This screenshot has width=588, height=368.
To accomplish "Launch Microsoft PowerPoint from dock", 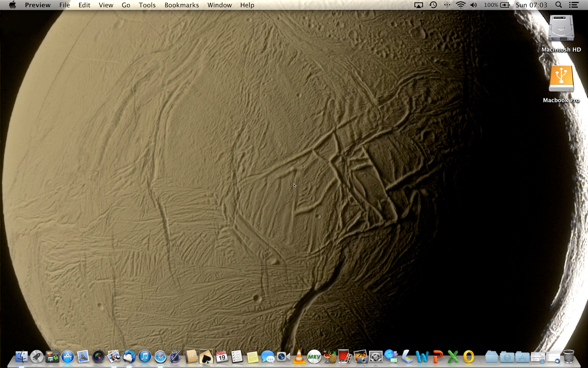I will point(438,357).
